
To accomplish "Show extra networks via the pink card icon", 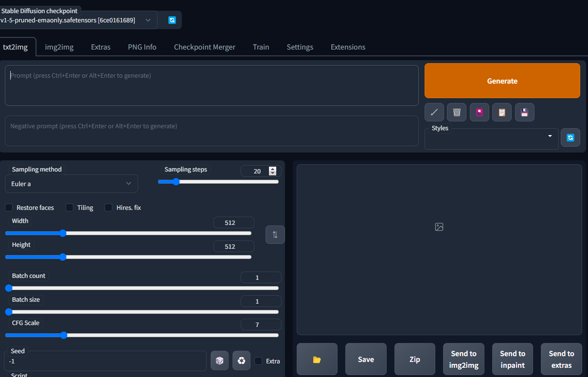I will [479, 112].
